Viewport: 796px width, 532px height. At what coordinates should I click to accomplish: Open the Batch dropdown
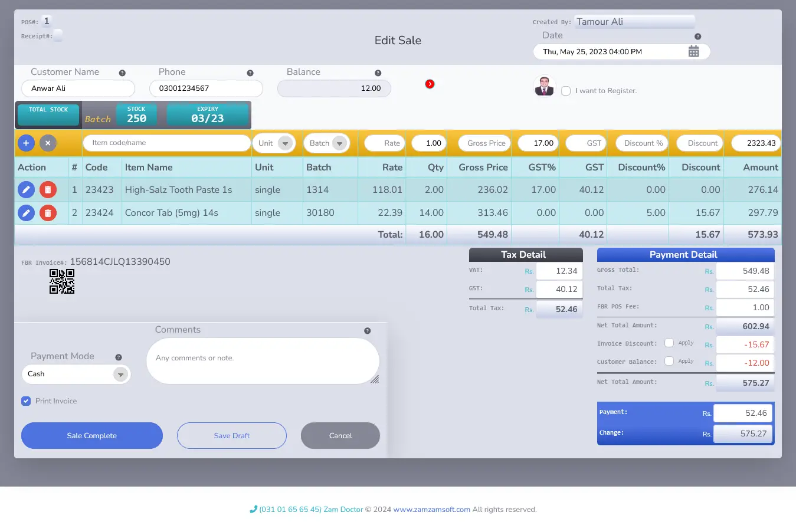[339, 143]
